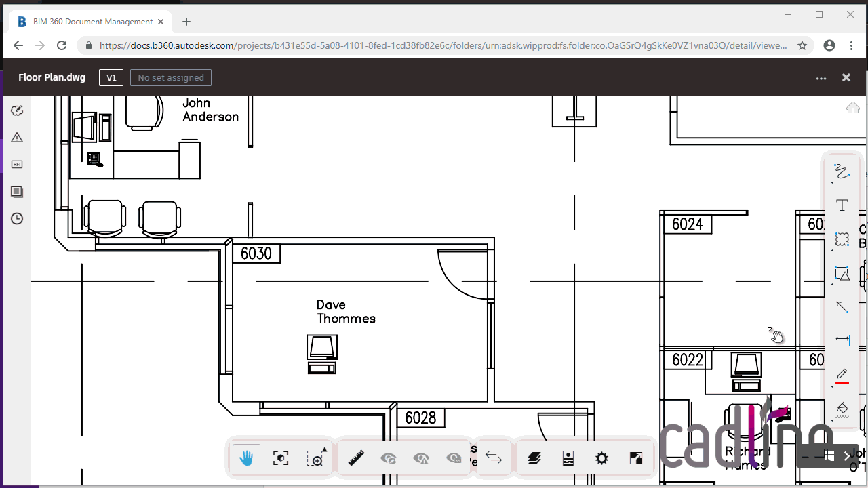Click room label 6028

click(x=420, y=418)
